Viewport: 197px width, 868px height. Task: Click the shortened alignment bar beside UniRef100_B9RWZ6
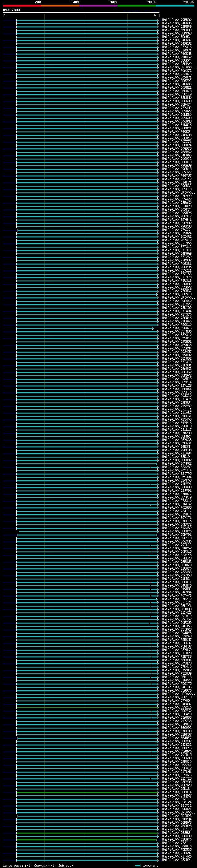[85, 328]
